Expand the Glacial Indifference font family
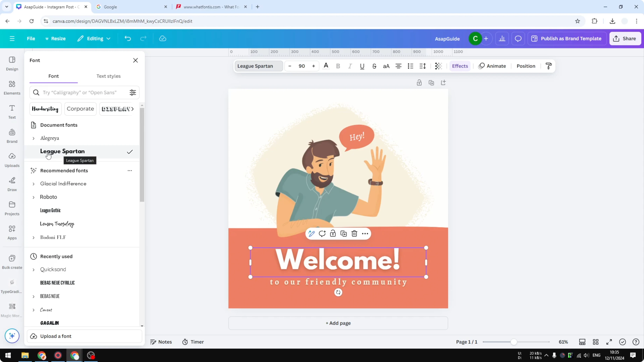This screenshot has height=362, width=644. (x=34, y=184)
